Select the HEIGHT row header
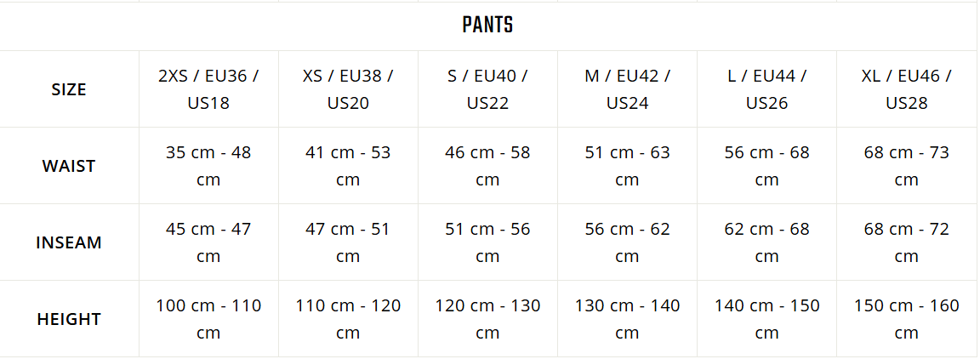Image resolution: width=980 pixels, height=359 pixels. pos(69,319)
